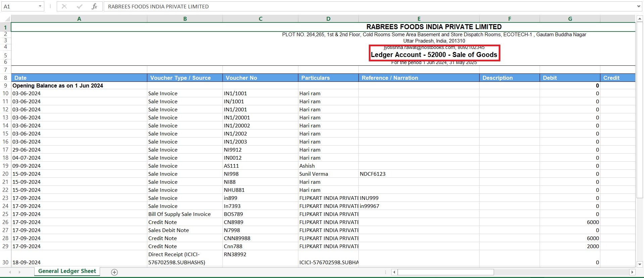This screenshot has height=278, width=644.
Task: Add a new sheet with plus icon
Action: pos(114,272)
